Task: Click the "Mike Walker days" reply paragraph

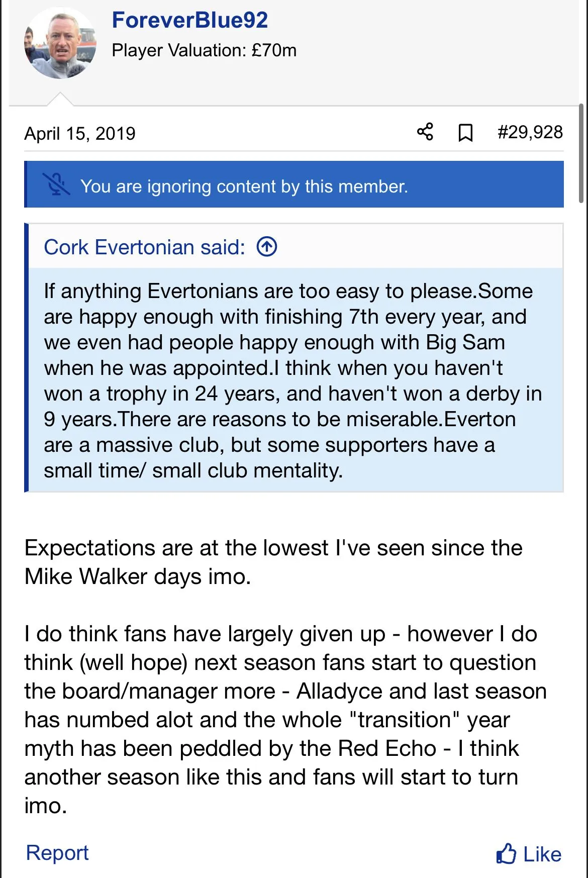Action: click(273, 562)
